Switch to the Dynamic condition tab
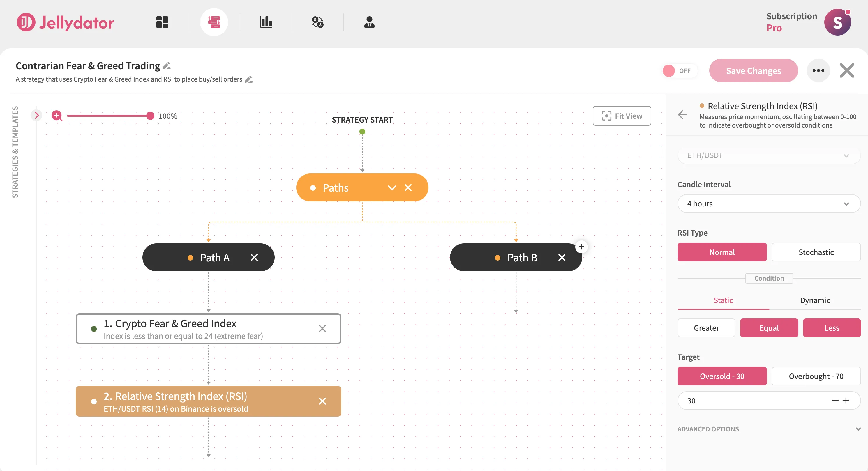The image size is (868, 471). [x=815, y=300]
